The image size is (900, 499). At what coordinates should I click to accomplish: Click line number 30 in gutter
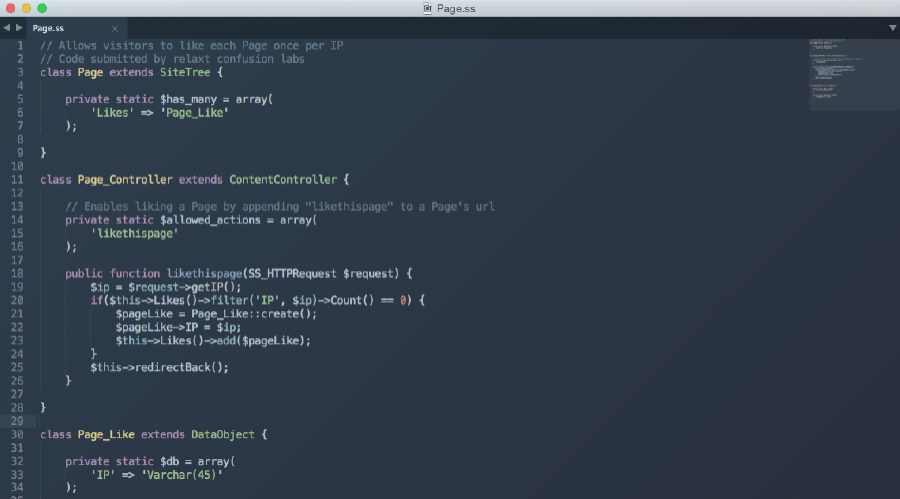[17, 435]
